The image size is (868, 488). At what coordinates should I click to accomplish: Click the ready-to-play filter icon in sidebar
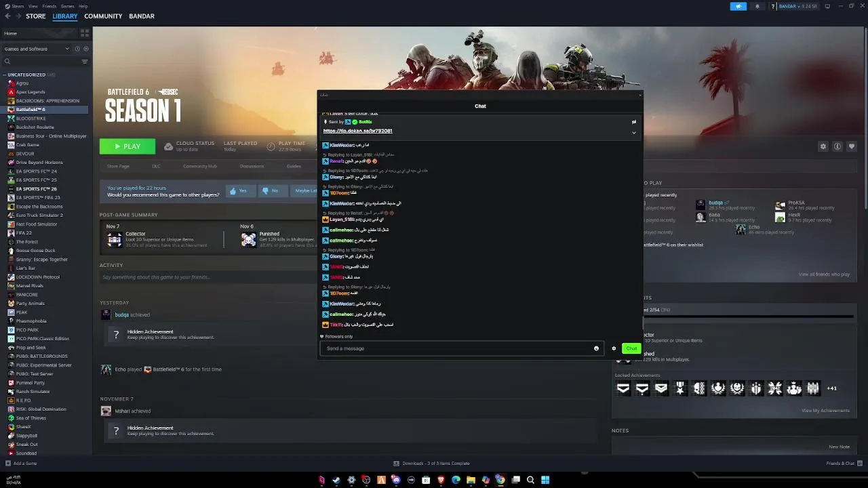(x=85, y=49)
